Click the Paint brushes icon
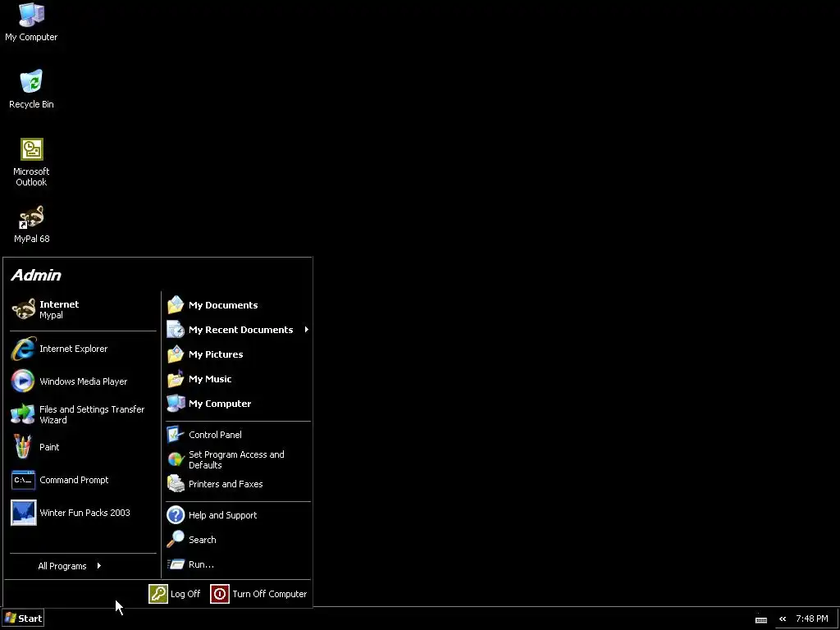Image resolution: width=840 pixels, height=630 pixels. 22,447
